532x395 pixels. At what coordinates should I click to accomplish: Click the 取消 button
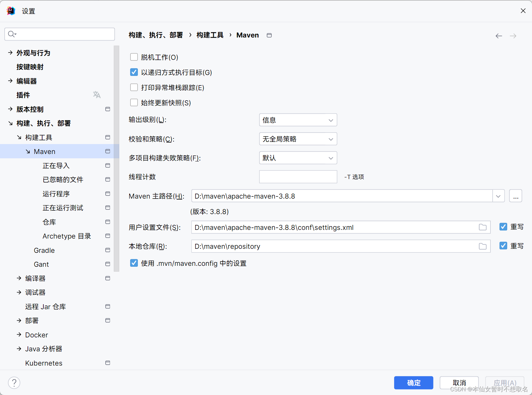point(459,383)
